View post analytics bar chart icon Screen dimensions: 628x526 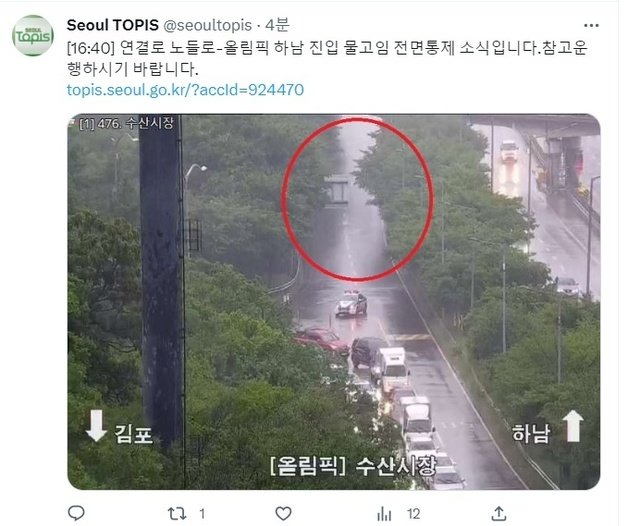384,514
